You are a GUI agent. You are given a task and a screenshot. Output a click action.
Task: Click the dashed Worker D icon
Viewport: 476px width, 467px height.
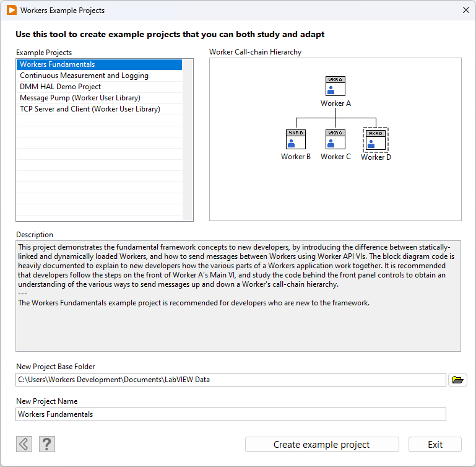375,139
